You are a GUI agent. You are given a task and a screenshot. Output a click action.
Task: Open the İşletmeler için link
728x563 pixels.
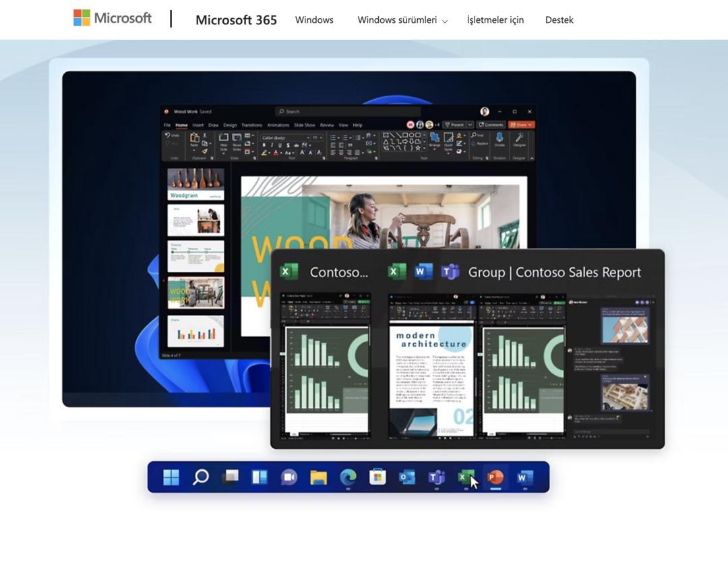(495, 20)
